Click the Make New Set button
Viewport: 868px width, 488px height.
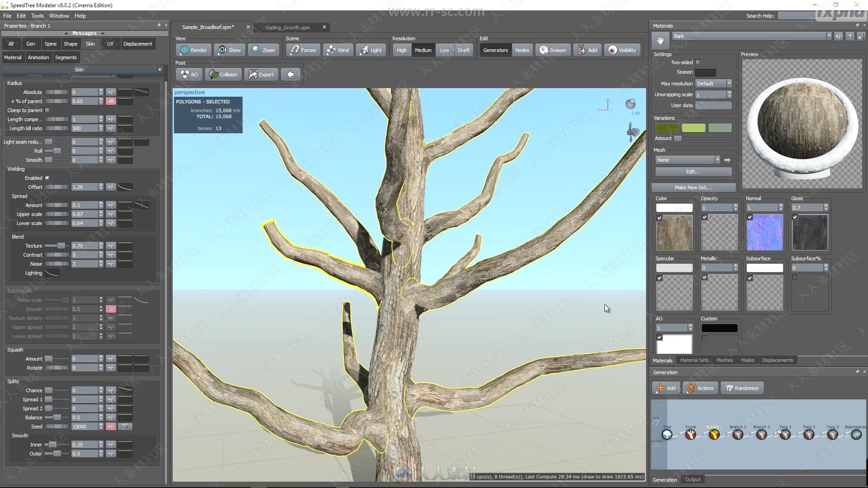click(x=693, y=188)
